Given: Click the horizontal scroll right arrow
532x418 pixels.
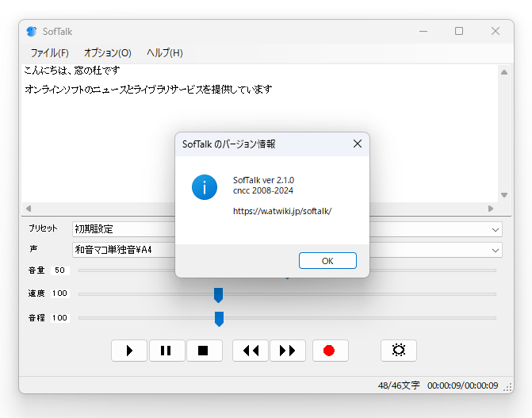Looking at the screenshot, I should click(491, 209).
